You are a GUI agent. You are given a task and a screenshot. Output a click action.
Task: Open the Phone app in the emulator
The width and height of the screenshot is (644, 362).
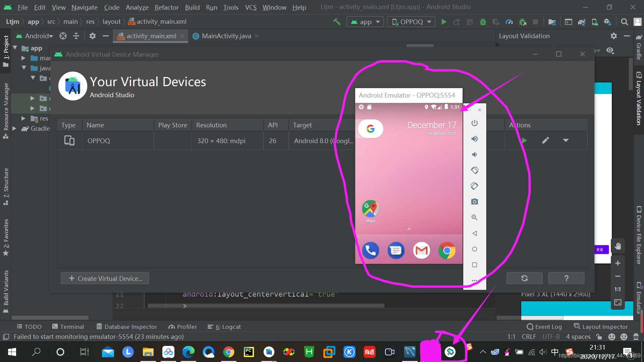(371, 250)
